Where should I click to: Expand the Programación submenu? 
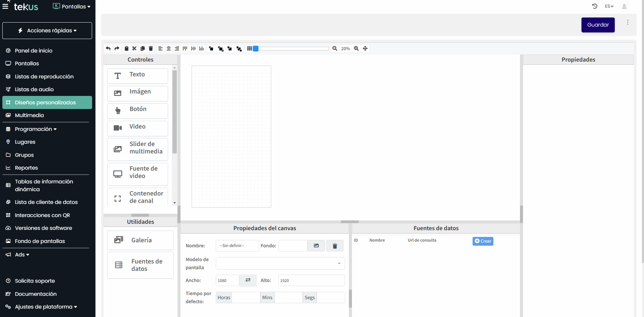[x=36, y=129]
